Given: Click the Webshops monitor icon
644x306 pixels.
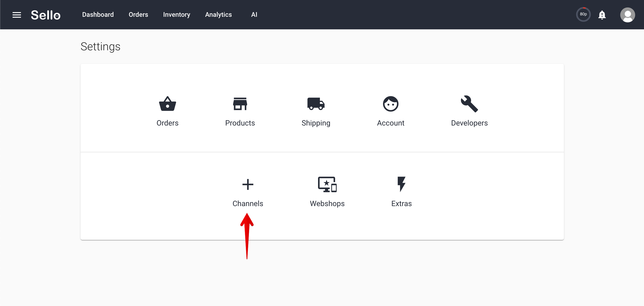Looking at the screenshot, I should pos(327,184).
